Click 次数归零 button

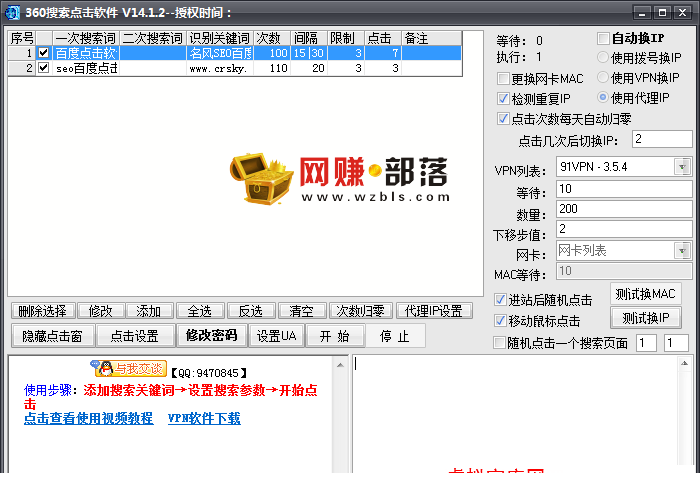[x=360, y=311]
